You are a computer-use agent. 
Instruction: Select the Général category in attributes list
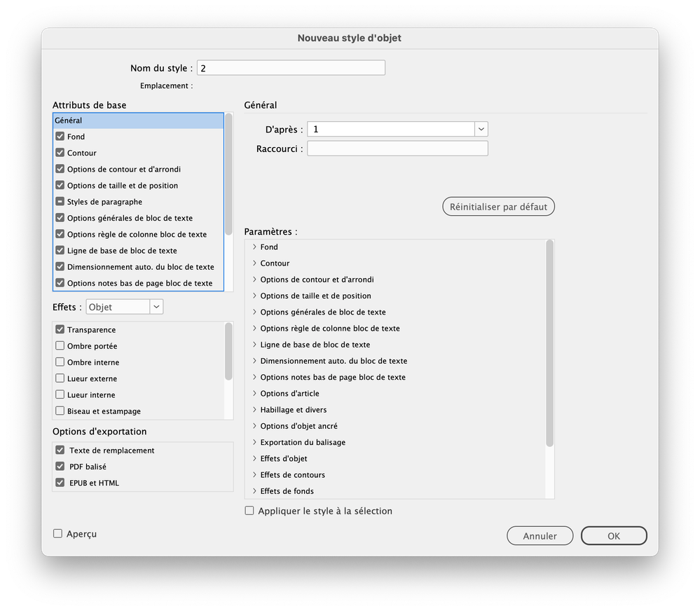[x=139, y=121]
